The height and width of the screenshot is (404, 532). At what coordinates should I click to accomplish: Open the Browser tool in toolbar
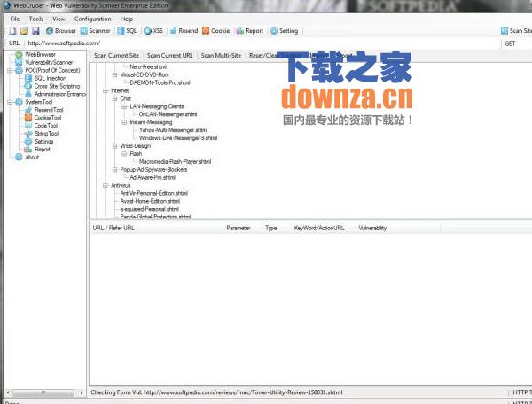click(x=60, y=31)
